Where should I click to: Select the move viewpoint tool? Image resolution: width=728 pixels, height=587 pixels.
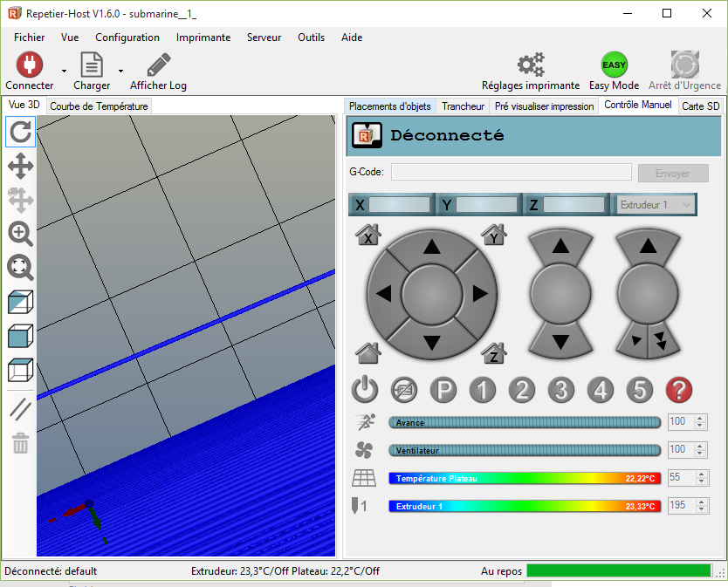tap(20, 166)
